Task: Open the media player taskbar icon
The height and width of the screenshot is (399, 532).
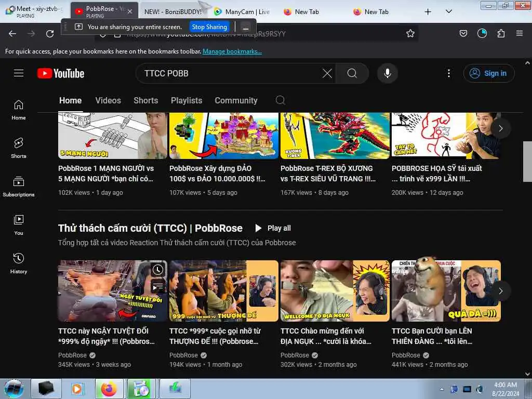Action: (77, 389)
